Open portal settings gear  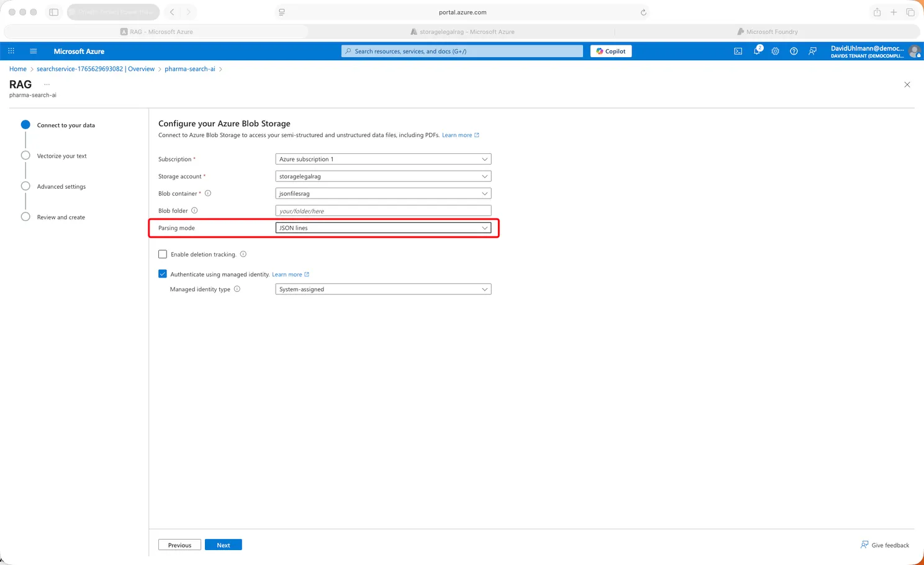[775, 51]
